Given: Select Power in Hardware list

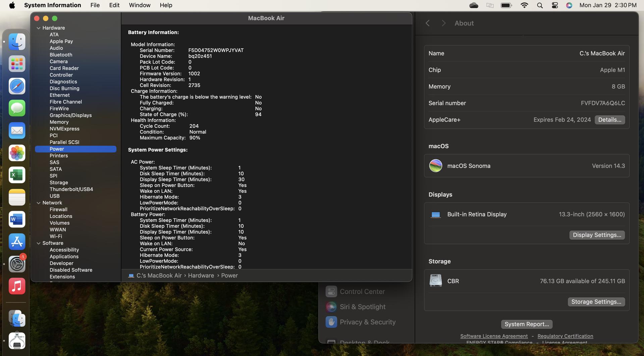Looking at the screenshot, I should coord(75,149).
